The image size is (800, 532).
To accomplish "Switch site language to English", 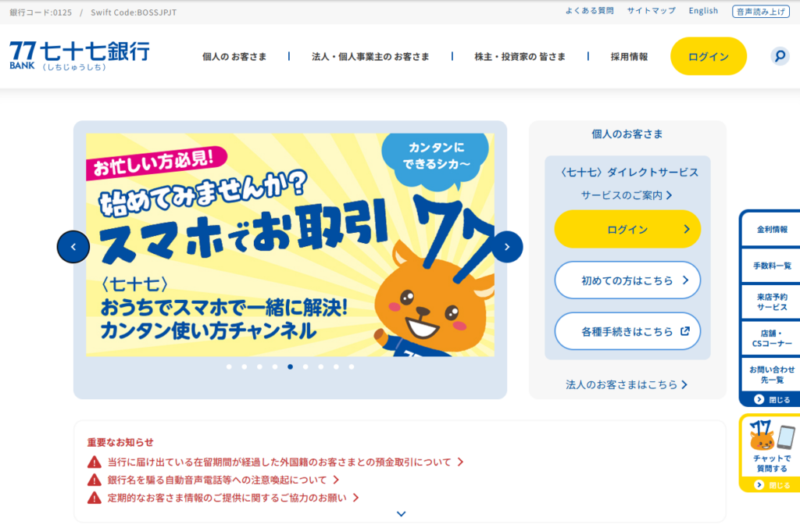I will point(703,11).
